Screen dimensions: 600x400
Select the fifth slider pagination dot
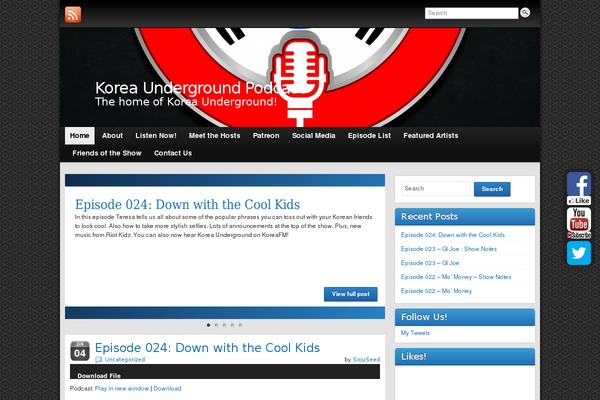tap(240, 325)
